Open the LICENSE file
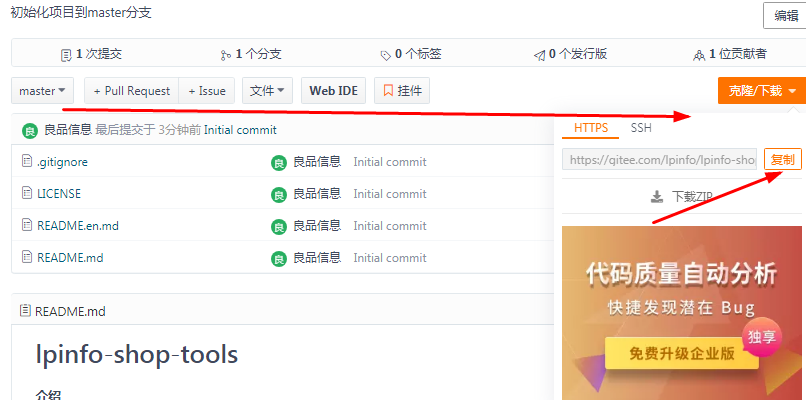806x400 pixels. click(59, 194)
